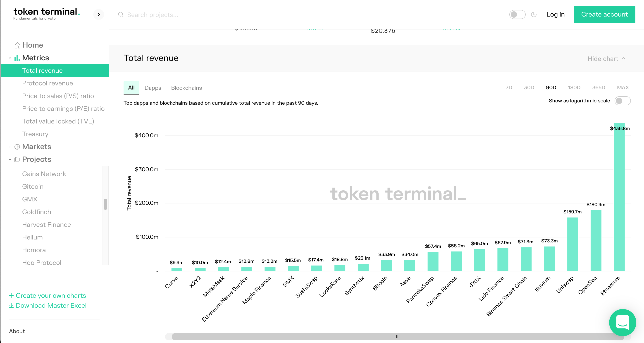Open the Goldfinch project
The width and height of the screenshot is (644, 343).
coord(36,212)
